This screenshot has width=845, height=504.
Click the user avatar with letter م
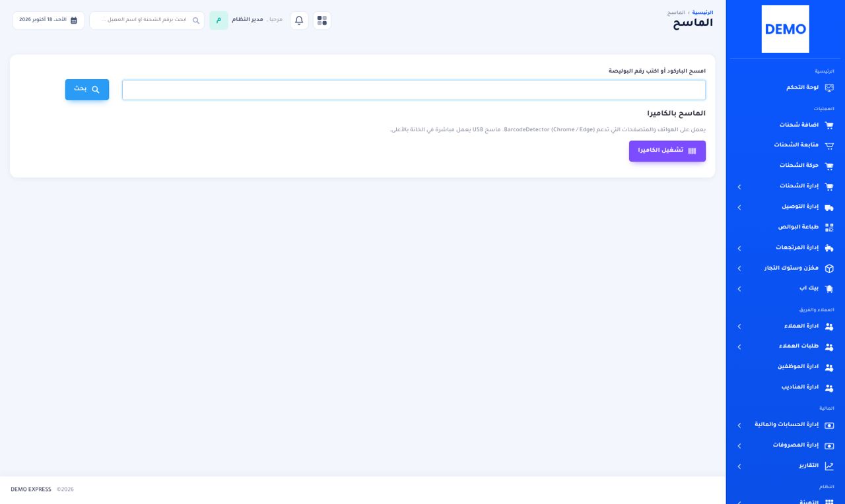(219, 20)
